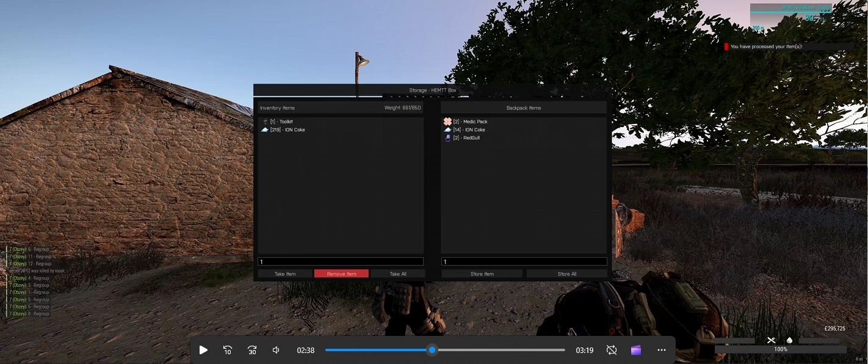The height and width of the screenshot is (364, 868).
Task: Open the purple clip editor icon
Action: (637, 350)
